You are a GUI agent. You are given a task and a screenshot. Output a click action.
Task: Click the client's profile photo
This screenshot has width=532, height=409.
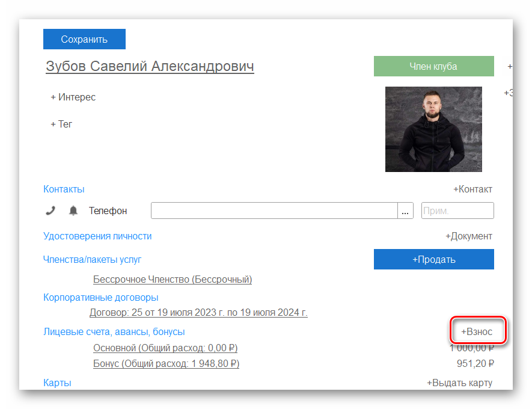[433, 129]
